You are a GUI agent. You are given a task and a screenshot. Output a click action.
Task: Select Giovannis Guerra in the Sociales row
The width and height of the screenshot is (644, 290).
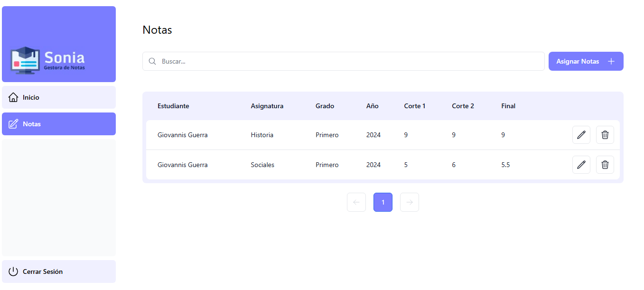[x=182, y=165]
